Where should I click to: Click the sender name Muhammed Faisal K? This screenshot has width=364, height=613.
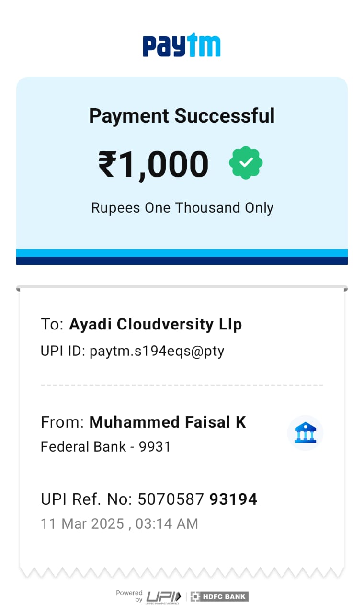pos(168,422)
